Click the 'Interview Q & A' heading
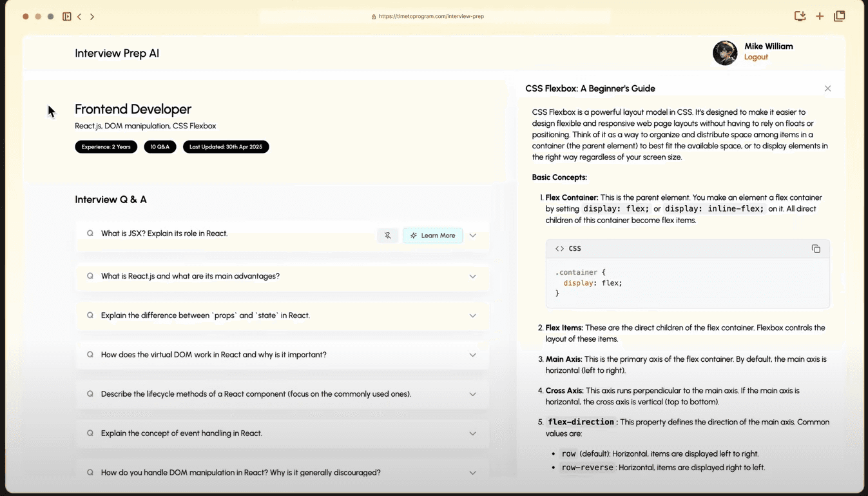868x496 pixels. (x=111, y=200)
